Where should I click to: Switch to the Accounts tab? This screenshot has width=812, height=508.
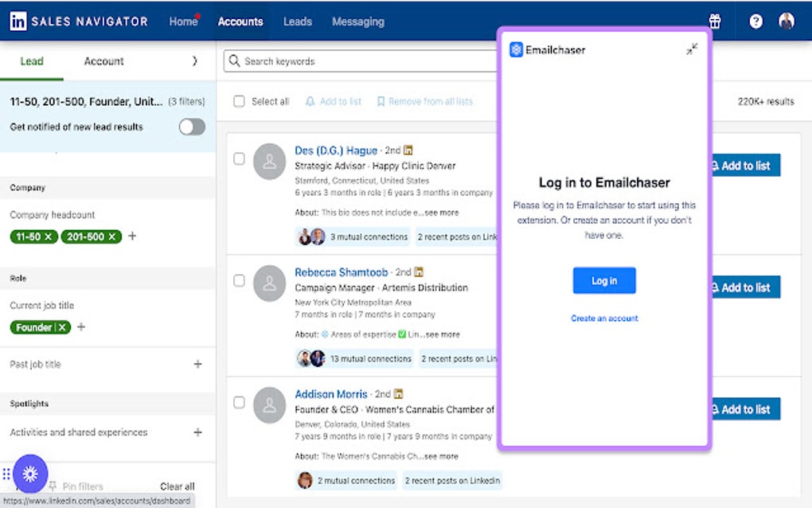click(240, 21)
